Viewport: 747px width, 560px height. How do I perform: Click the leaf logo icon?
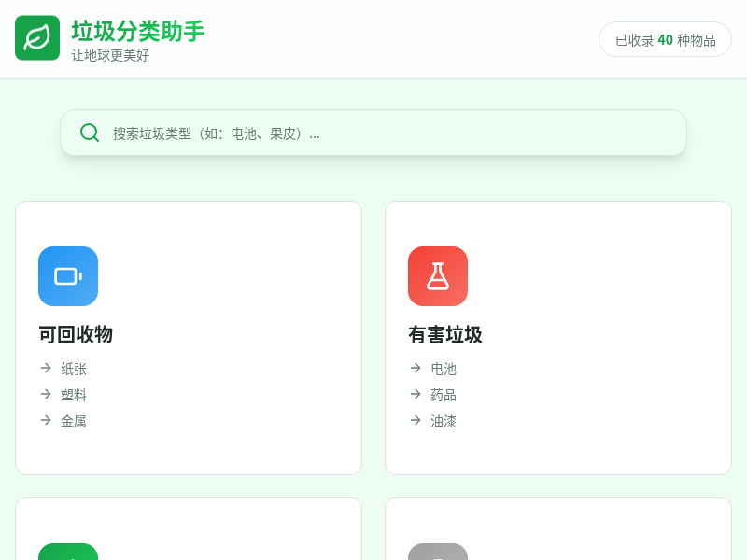coord(37,37)
